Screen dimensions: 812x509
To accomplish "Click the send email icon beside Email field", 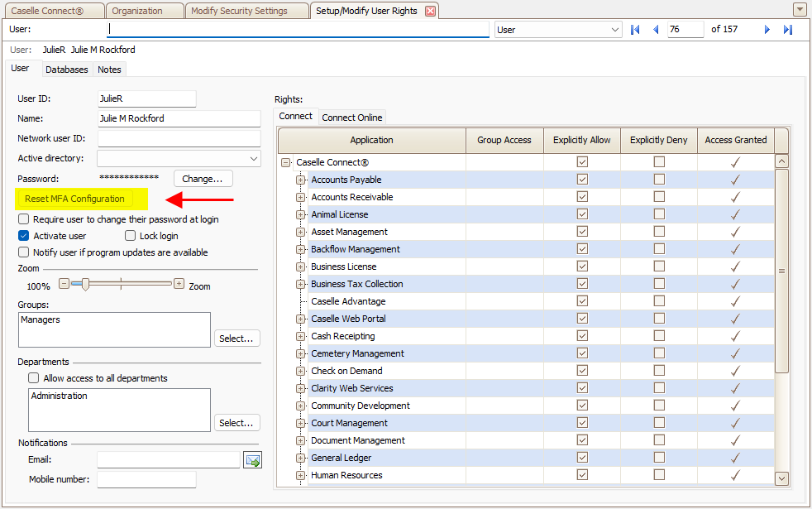I will (252, 459).
